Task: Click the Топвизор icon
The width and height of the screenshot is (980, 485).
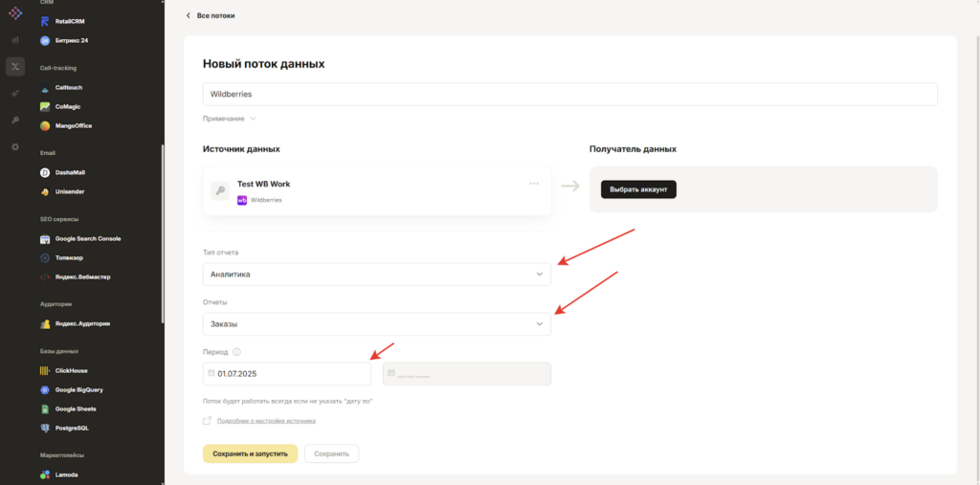Action: click(x=45, y=257)
